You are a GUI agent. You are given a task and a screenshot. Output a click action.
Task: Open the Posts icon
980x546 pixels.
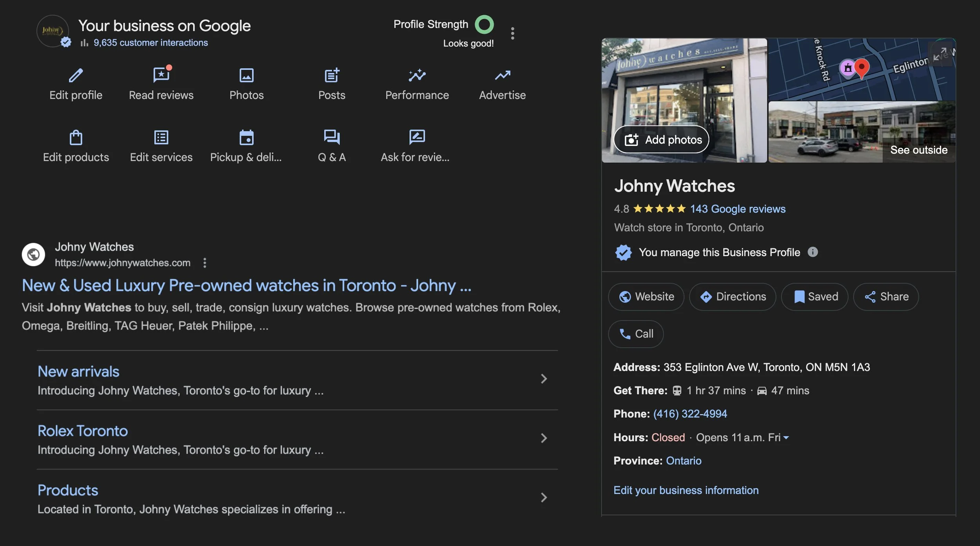[332, 75]
